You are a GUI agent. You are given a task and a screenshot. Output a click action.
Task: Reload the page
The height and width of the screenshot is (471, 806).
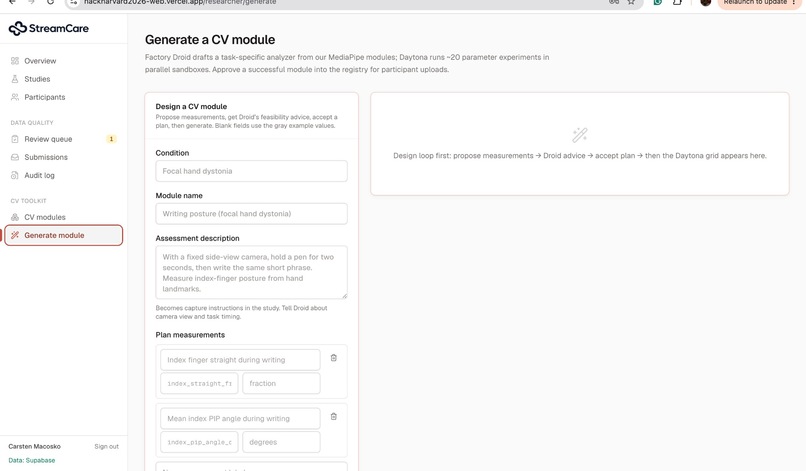(50, 2)
